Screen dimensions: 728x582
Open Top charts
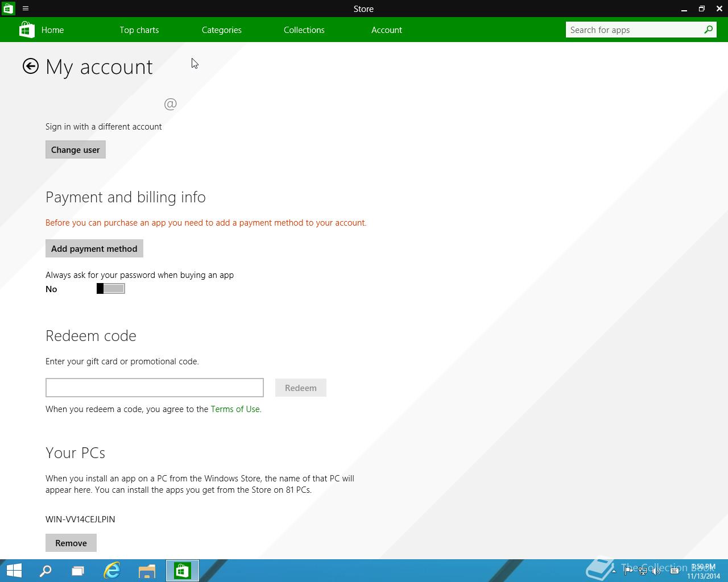click(x=139, y=30)
